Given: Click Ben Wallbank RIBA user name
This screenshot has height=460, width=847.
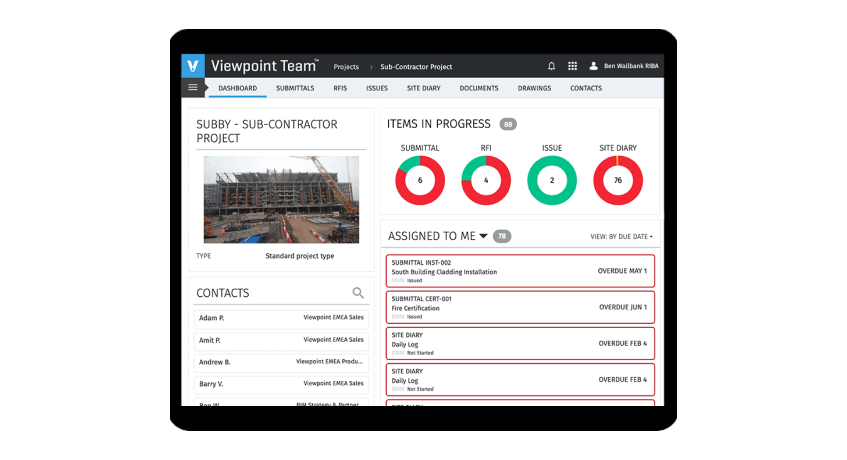Looking at the screenshot, I should [631, 66].
